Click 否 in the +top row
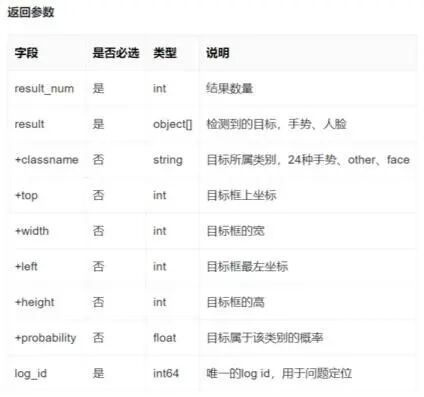Screen dimensions: 424x397 (98, 195)
